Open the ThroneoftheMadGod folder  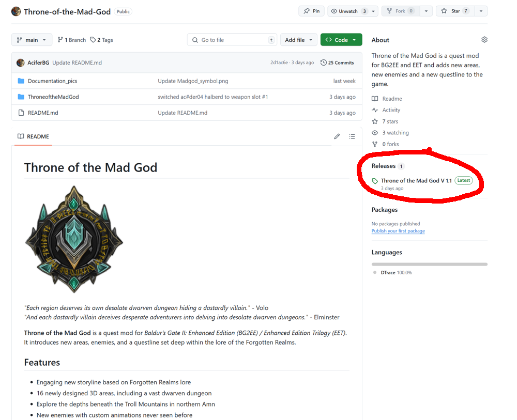click(53, 97)
